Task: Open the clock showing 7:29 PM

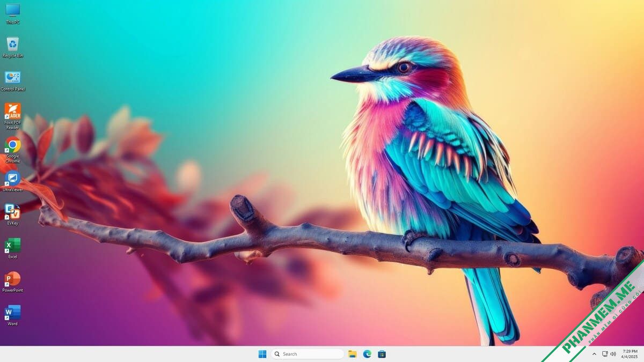Action: click(x=628, y=354)
